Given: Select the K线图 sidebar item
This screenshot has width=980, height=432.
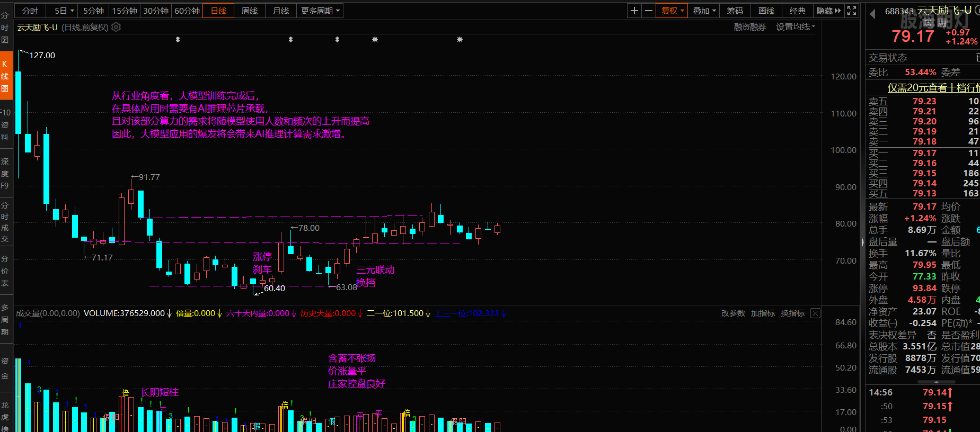Looking at the screenshot, I should [x=5, y=76].
